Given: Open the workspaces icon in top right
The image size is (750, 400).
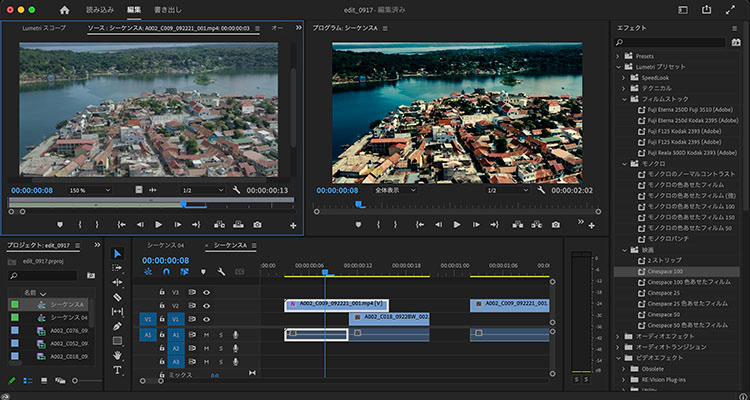Looking at the screenshot, I should click(x=683, y=10).
